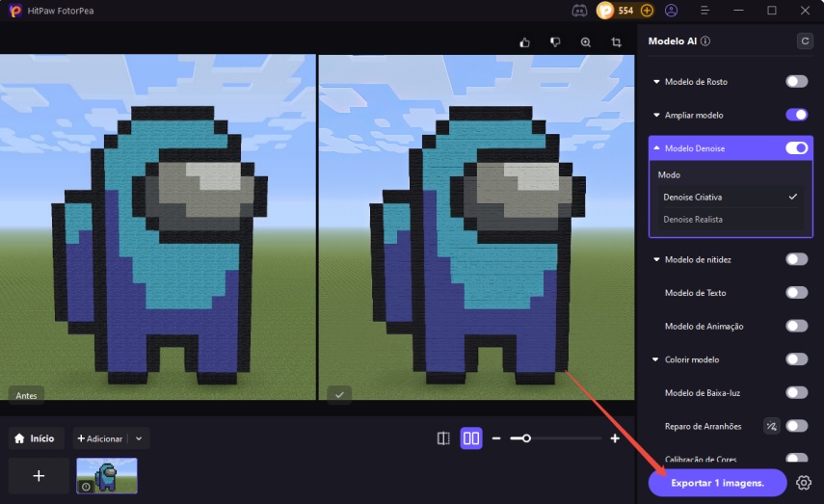Click the empty add image tile
Viewport: 824px width, 504px height.
click(x=39, y=476)
